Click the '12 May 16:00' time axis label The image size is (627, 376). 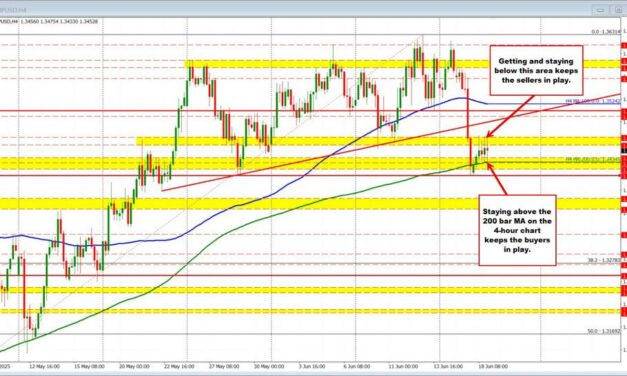tap(44, 366)
